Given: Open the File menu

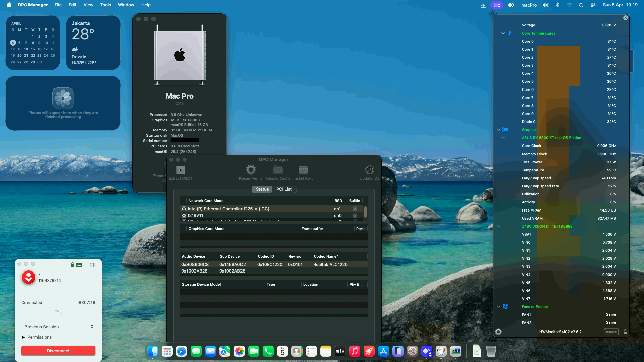Looking at the screenshot, I should tap(58, 5).
